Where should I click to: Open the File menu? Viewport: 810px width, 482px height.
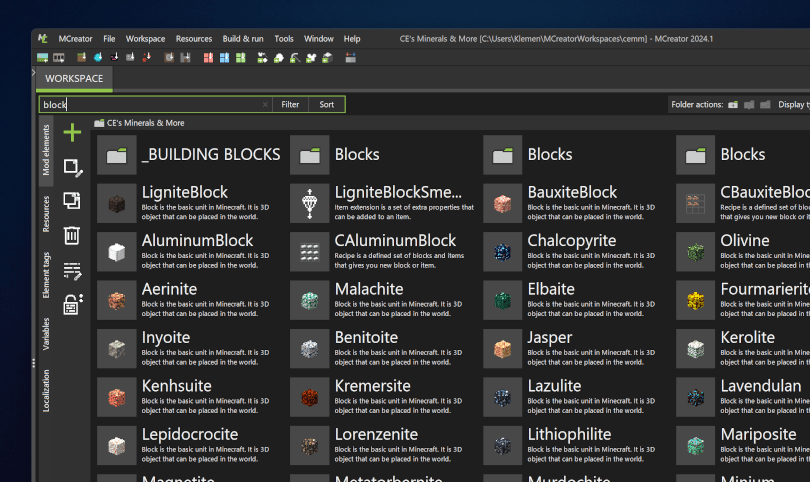click(x=109, y=39)
